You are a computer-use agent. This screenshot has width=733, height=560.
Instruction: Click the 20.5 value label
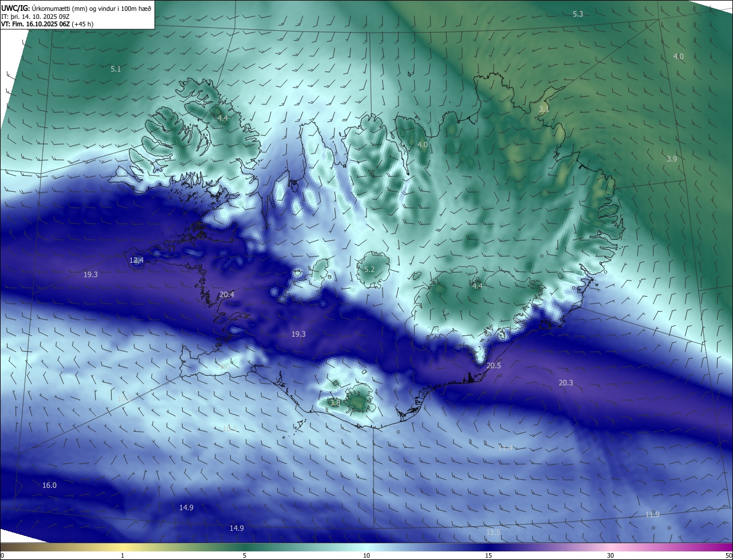(494, 365)
